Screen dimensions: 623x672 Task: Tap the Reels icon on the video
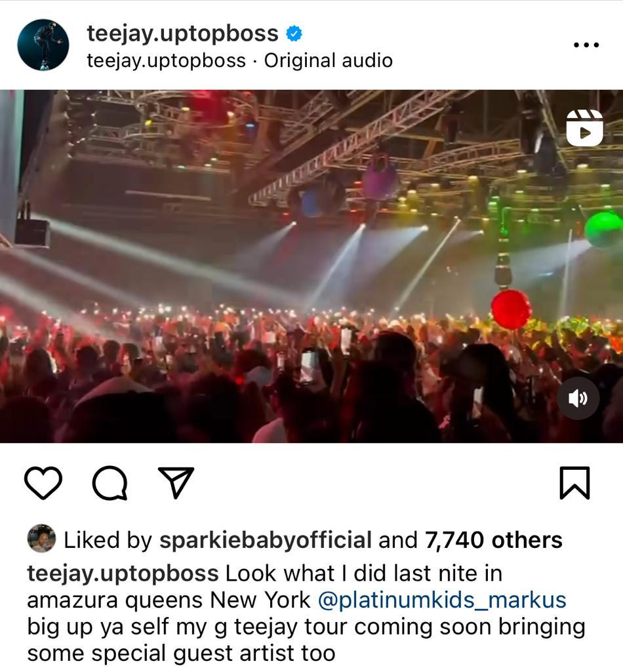584,128
